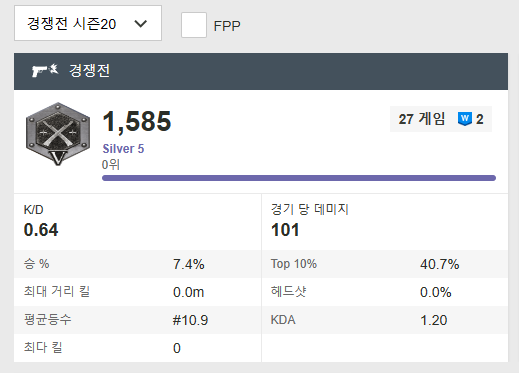The image size is (519, 373).
Task: Click the blue W wins shield icon
Action: (465, 119)
